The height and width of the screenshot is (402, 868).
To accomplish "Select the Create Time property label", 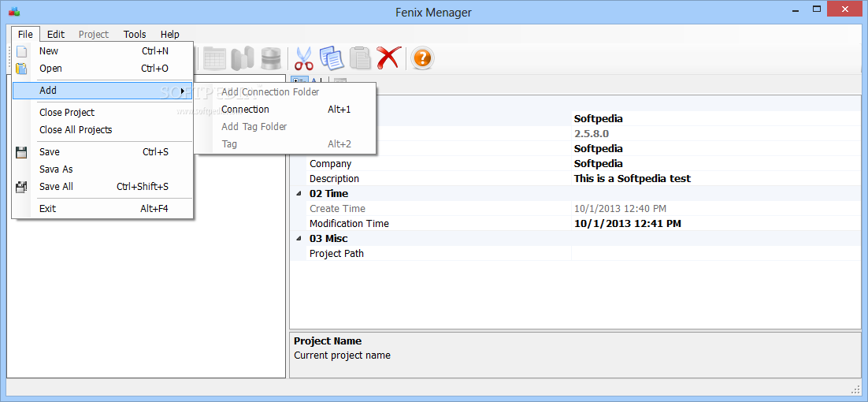I will pyautogui.click(x=338, y=209).
